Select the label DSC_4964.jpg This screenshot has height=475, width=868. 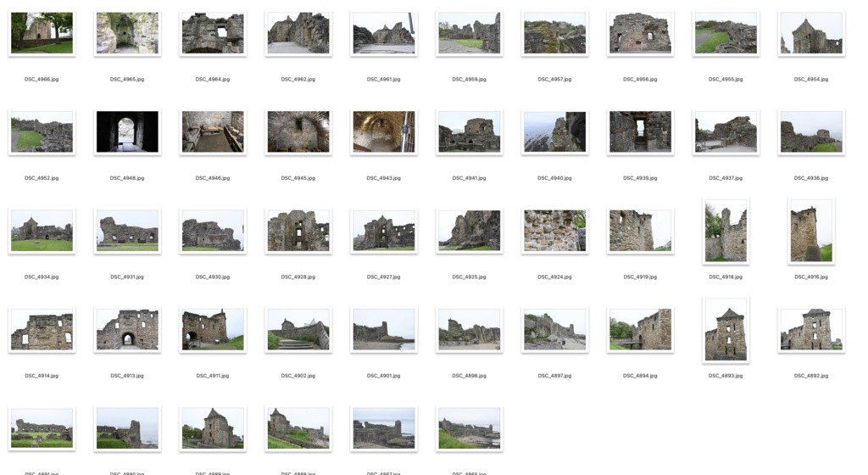(213, 80)
